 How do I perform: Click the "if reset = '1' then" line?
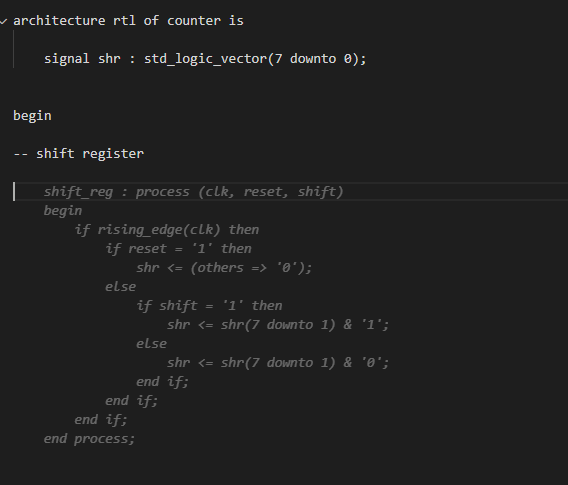click(178, 249)
